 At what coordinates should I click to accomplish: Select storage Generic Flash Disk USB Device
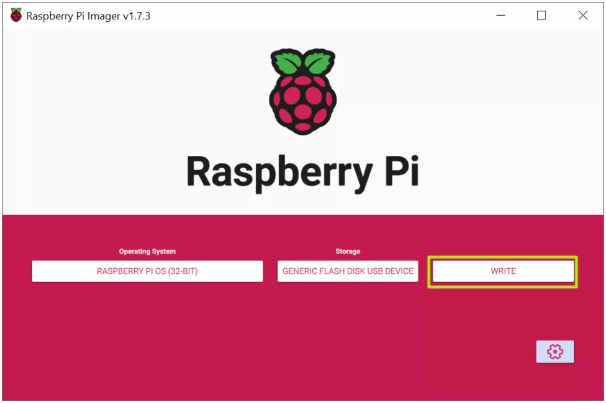click(x=347, y=271)
